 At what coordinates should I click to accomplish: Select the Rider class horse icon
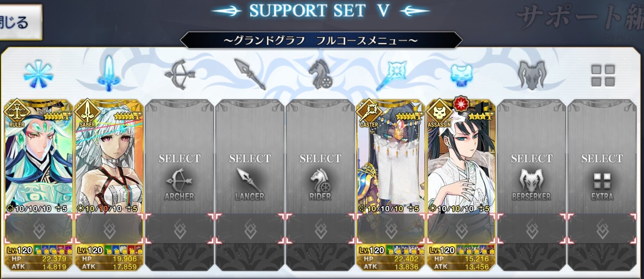[x=320, y=74]
